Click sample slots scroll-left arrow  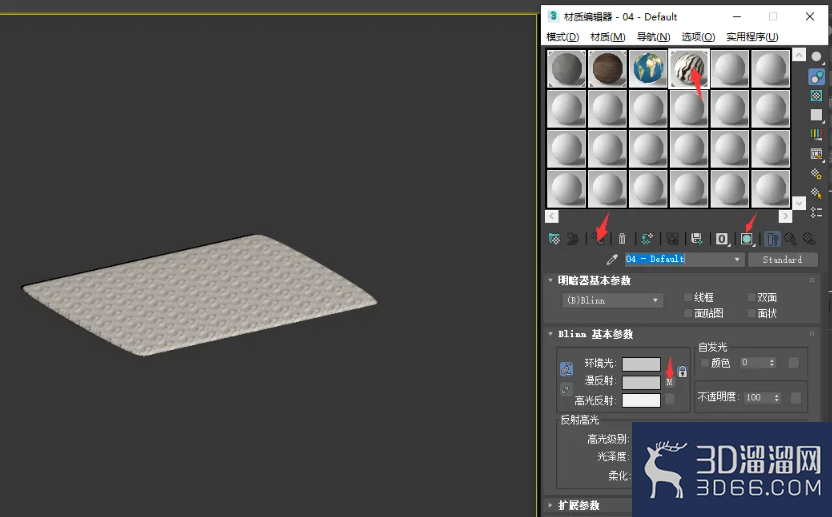(x=552, y=217)
